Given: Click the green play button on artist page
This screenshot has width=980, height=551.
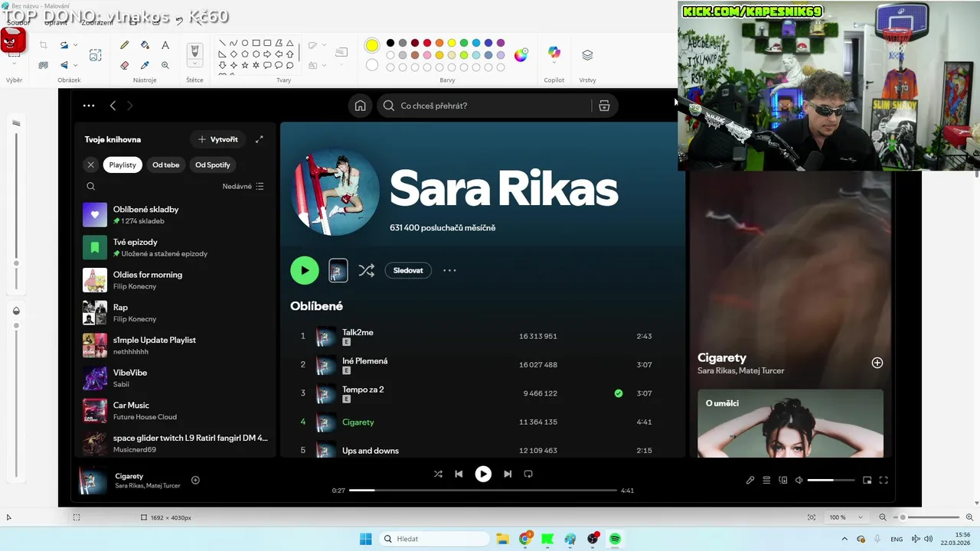Looking at the screenshot, I should click(305, 270).
